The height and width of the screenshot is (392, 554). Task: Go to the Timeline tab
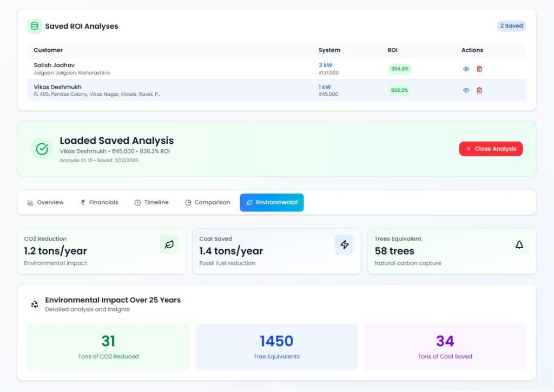[x=151, y=202]
